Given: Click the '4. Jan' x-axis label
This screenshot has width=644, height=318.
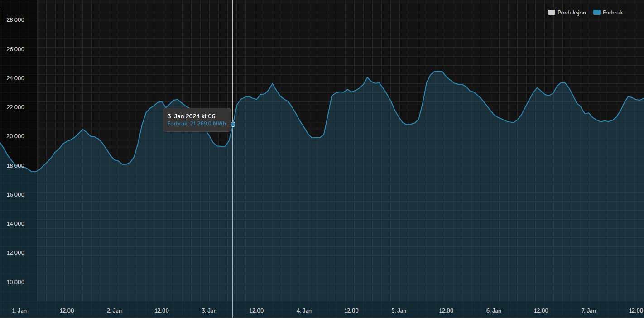Looking at the screenshot, I should pos(304,311).
